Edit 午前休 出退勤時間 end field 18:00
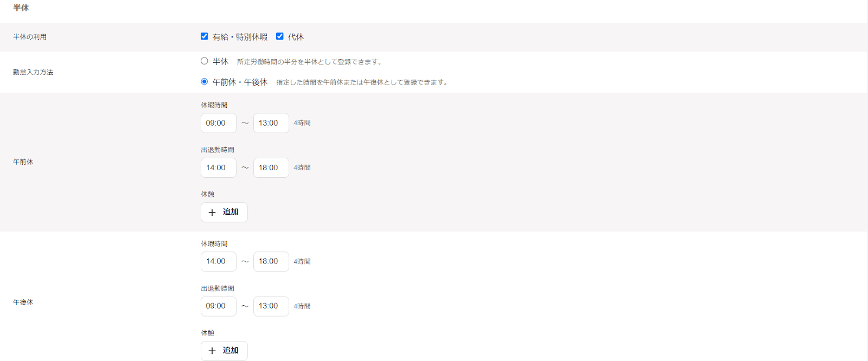868x361 pixels. pyautogui.click(x=271, y=167)
